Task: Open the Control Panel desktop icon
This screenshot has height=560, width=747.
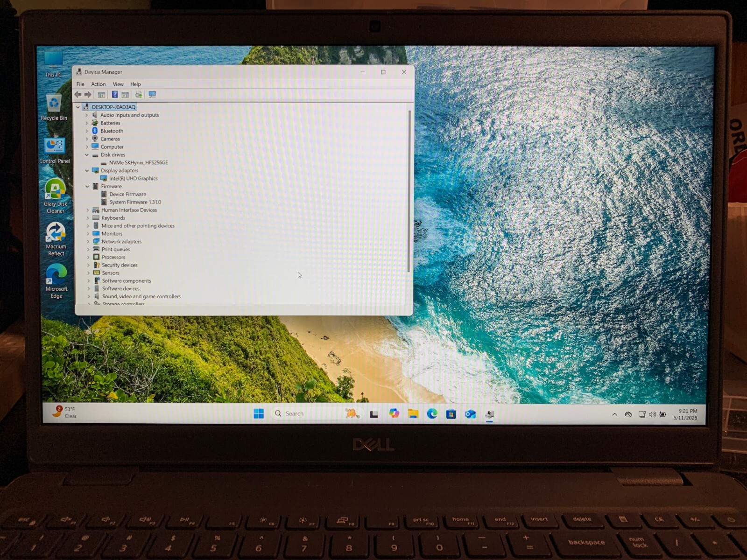Action: pos(55,150)
